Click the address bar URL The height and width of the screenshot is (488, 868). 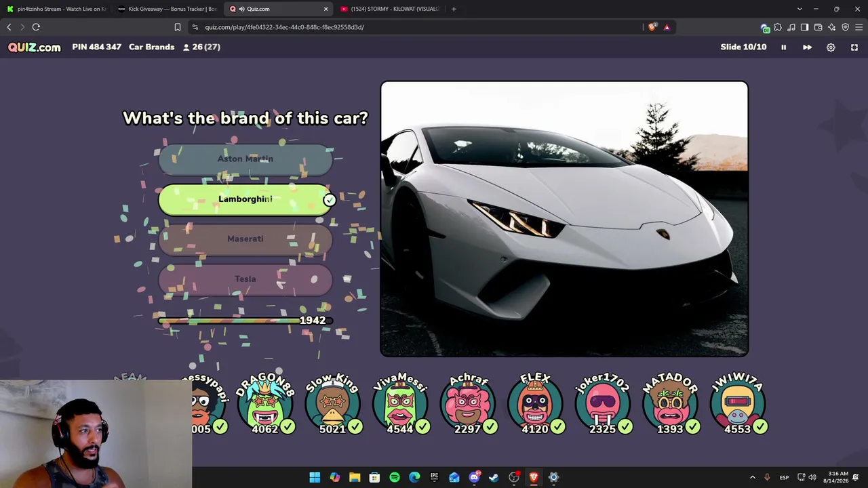point(285,27)
